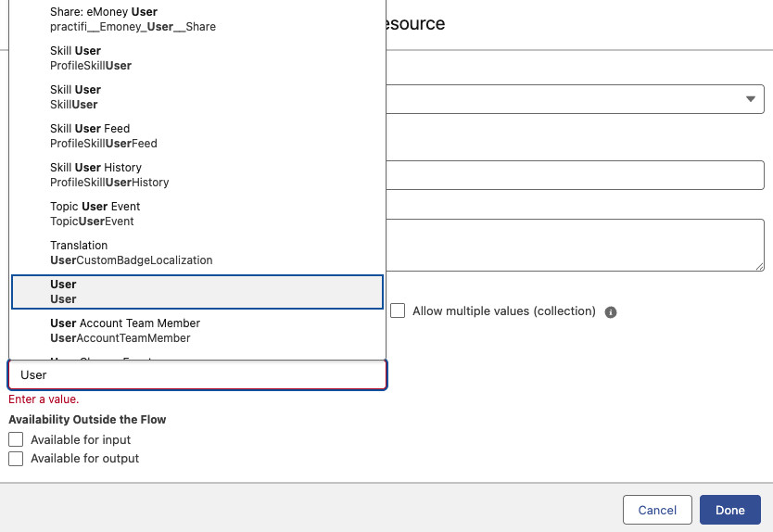Check the Available for input box
Screen dimensions: 773x532
(16, 440)
